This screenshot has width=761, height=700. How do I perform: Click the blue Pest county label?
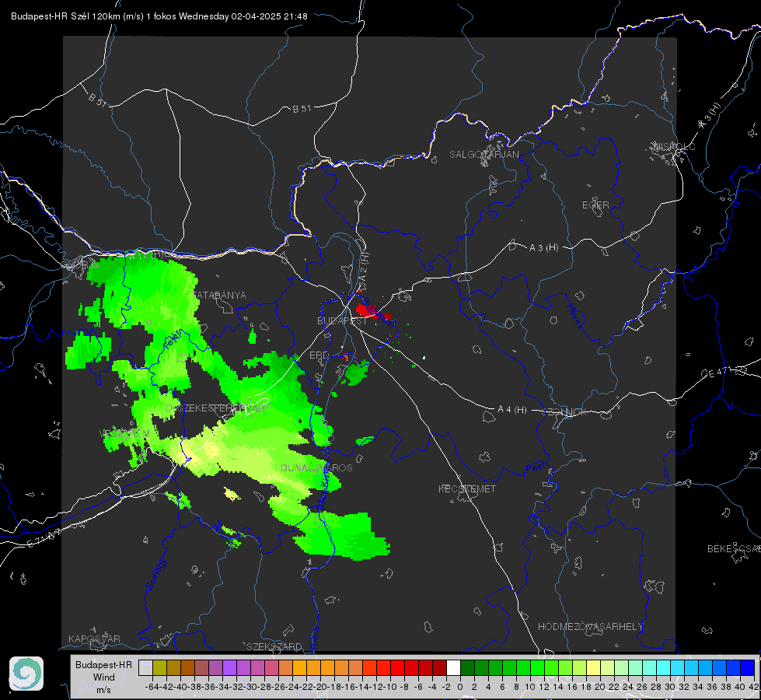pyautogui.click(x=535, y=468)
